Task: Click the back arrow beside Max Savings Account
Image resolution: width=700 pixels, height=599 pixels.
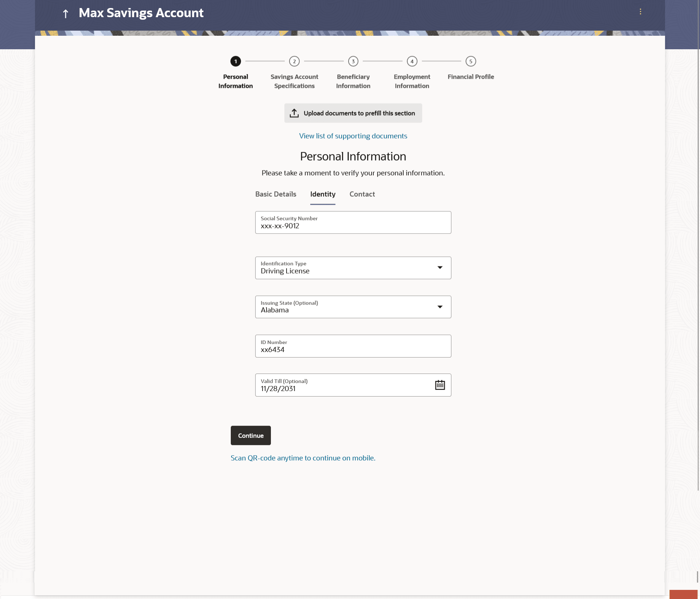Action: [66, 13]
